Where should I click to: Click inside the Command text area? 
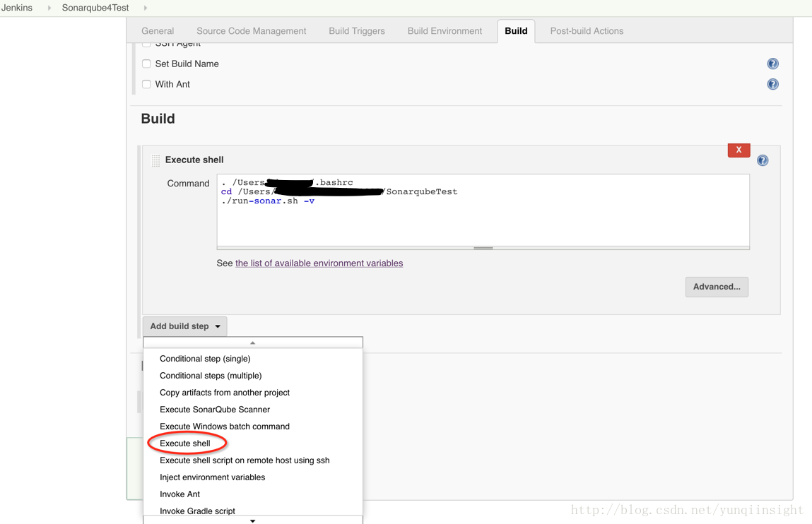tap(483, 210)
